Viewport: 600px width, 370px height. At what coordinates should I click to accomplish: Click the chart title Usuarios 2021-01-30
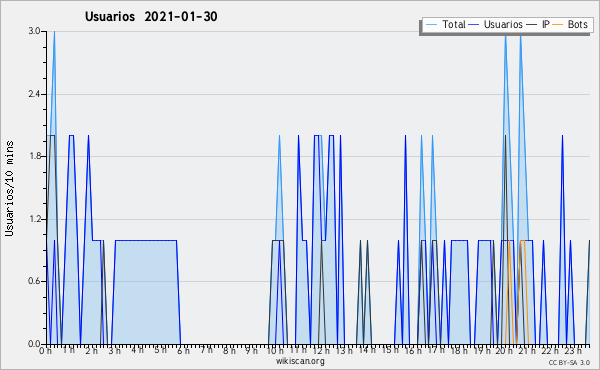(151, 16)
